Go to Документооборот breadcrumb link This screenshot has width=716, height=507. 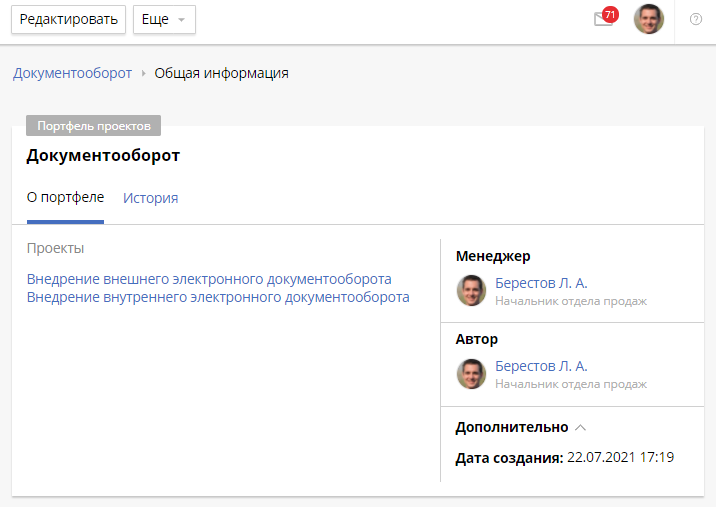tap(72, 73)
